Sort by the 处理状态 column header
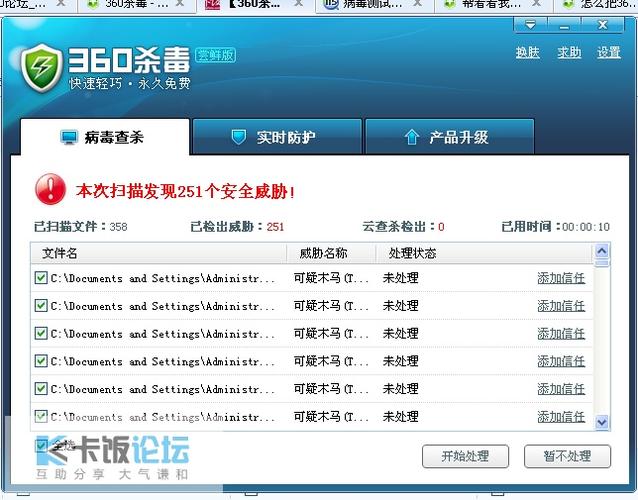Viewport: 638px width, 500px height. 483,253
